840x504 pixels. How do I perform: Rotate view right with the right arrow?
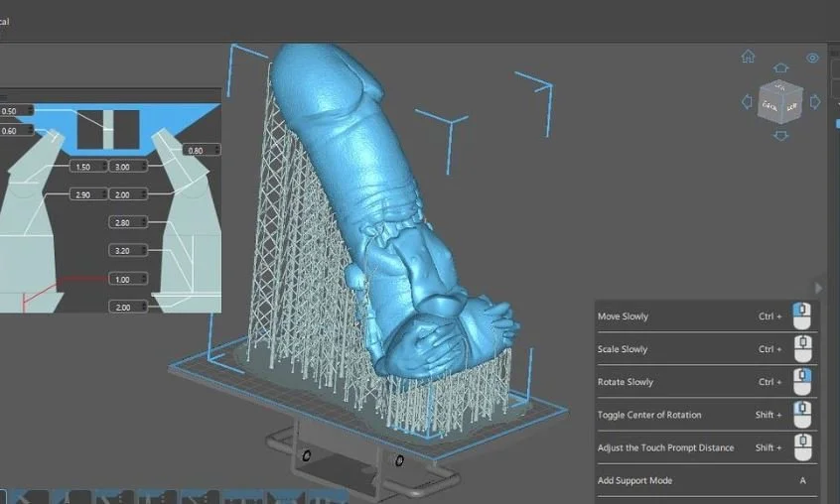(815, 101)
